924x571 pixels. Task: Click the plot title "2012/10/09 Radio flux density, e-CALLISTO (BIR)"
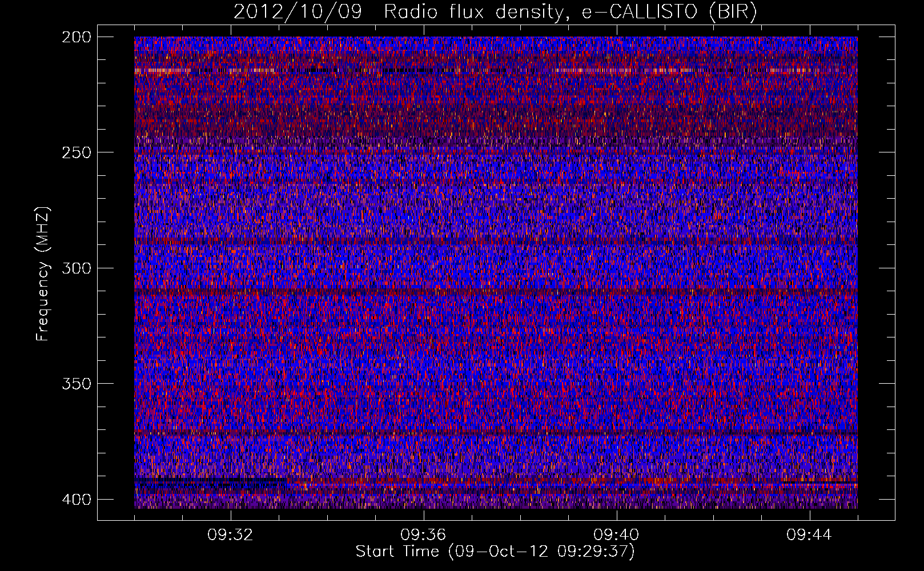coord(495,12)
